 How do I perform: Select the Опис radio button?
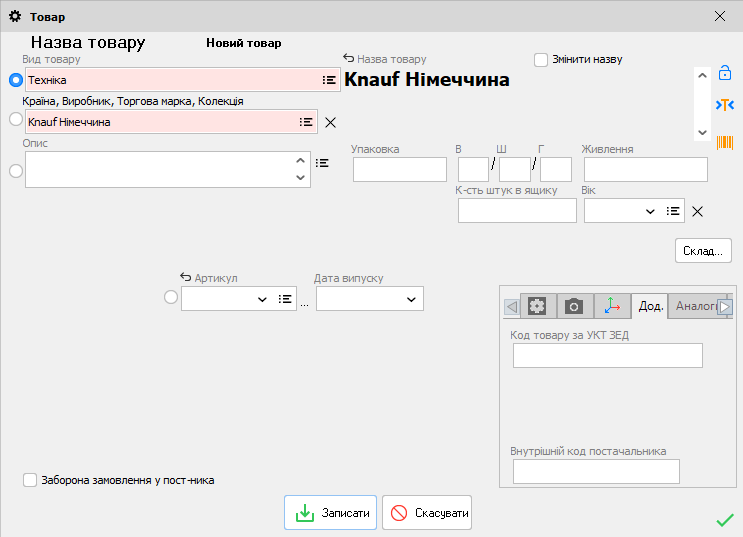coord(15,170)
